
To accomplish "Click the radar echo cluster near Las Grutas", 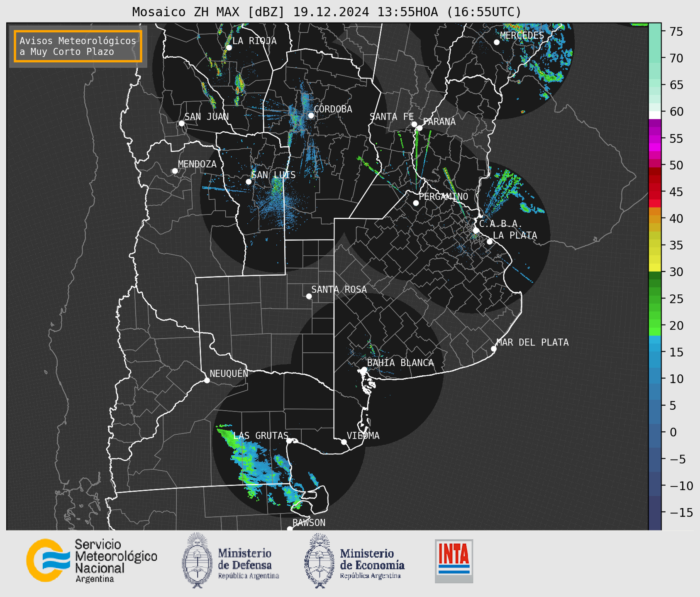I will pyautogui.click(x=259, y=465).
